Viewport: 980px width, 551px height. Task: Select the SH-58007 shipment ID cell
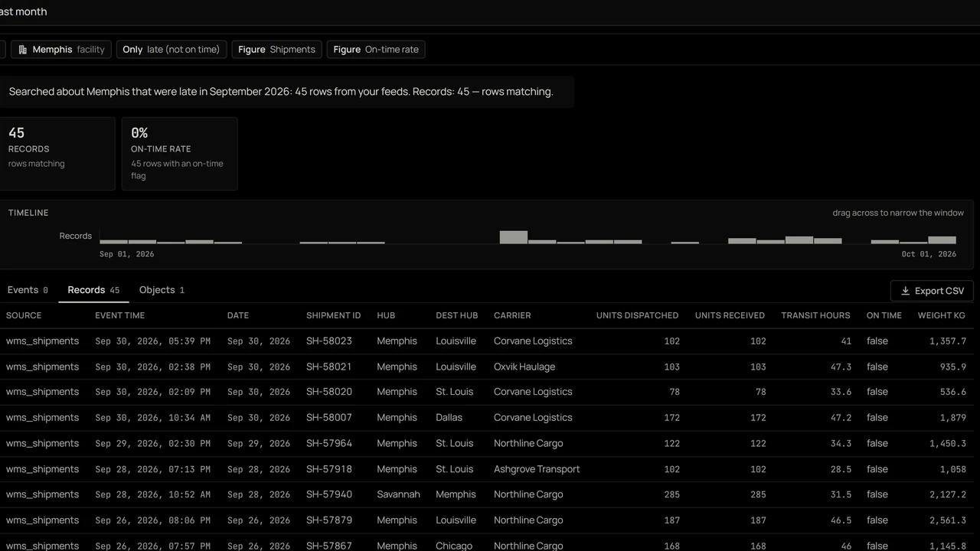(x=329, y=418)
